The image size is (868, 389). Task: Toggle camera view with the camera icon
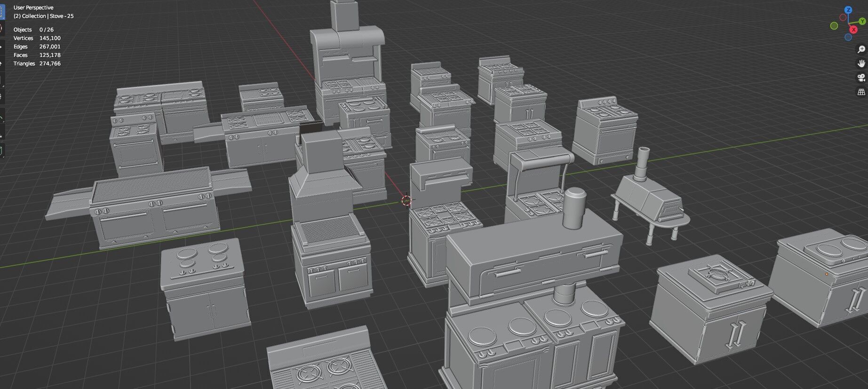point(861,78)
